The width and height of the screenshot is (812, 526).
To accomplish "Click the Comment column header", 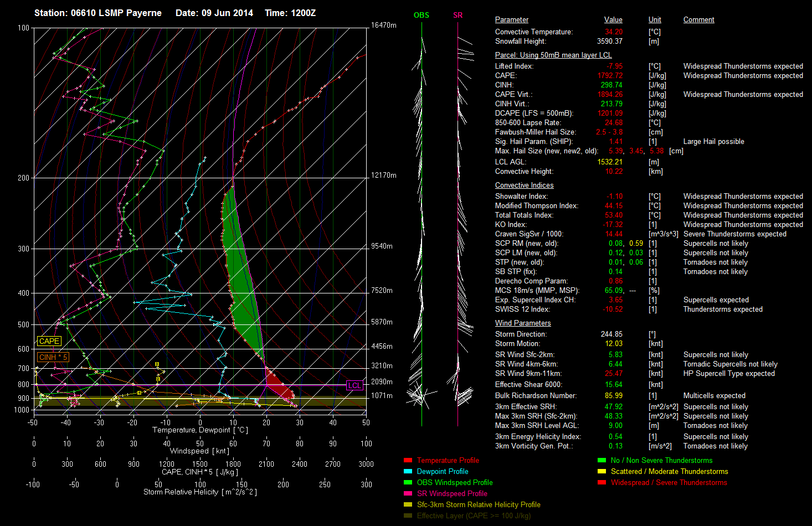I will coord(698,20).
